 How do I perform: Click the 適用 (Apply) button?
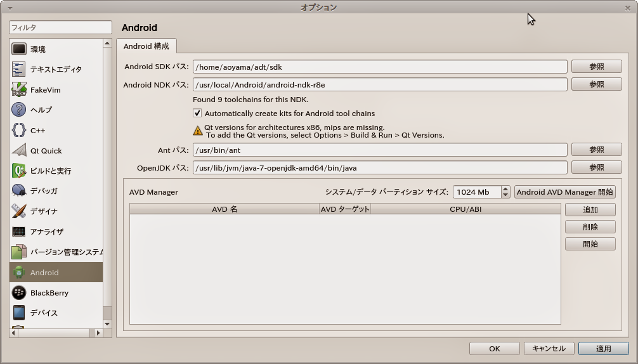[x=603, y=349]
